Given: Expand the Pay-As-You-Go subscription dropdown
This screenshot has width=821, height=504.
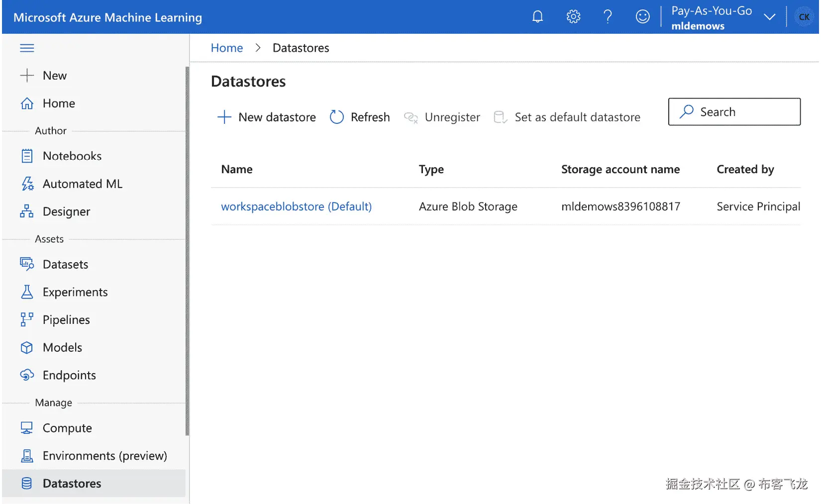Looking at the screenshot, I should pyautogui.click(x=769, y=16).
